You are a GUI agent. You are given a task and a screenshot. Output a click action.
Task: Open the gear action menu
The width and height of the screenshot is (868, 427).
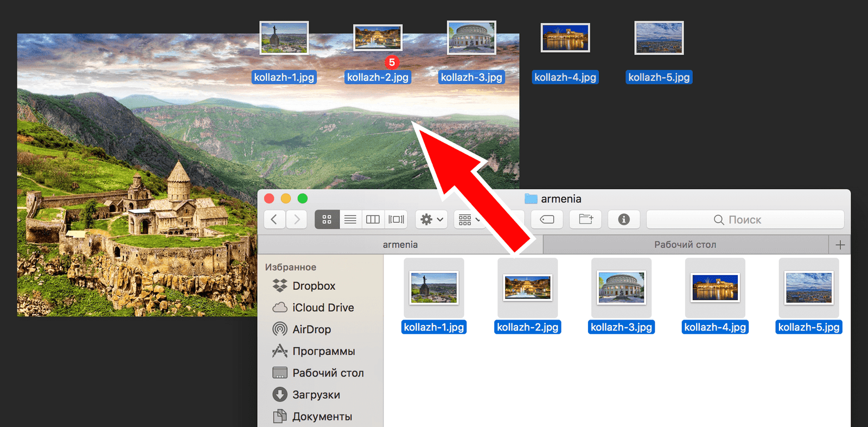coord(432,219)
